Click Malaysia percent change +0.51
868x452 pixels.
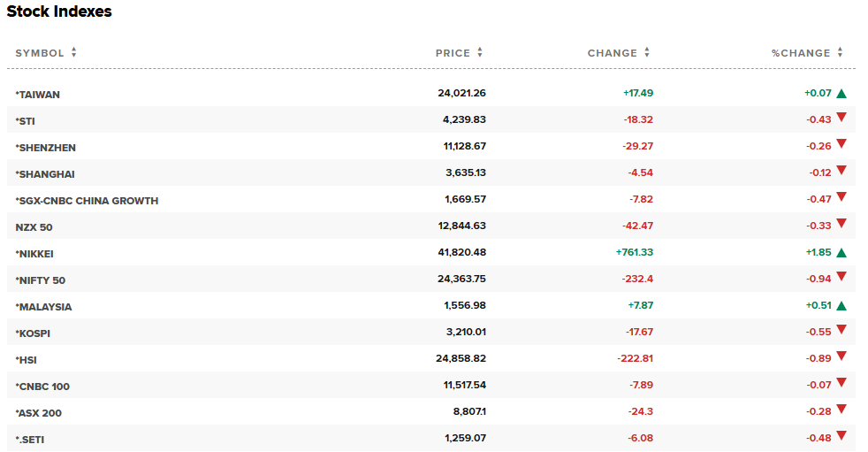point(819,306)
